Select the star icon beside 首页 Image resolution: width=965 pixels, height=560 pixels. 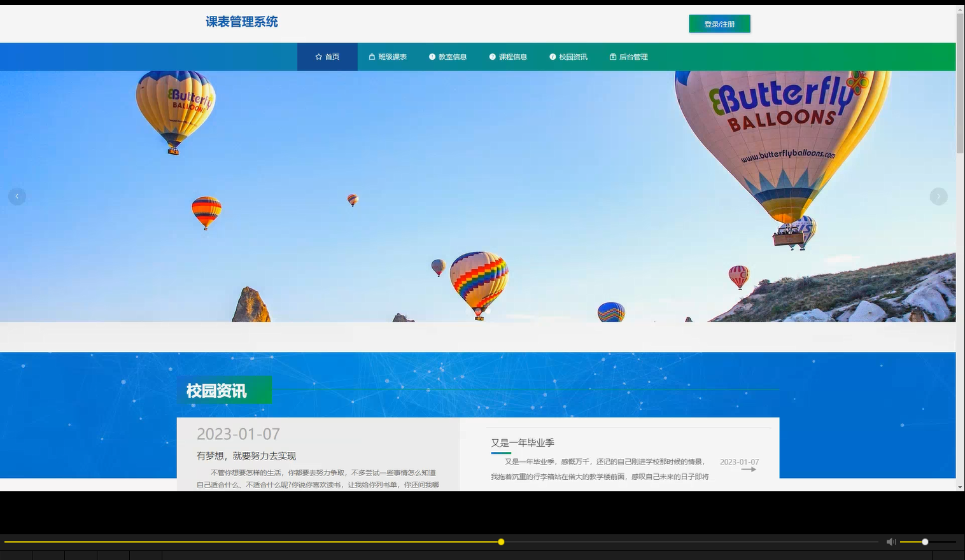tap(318, 57)
